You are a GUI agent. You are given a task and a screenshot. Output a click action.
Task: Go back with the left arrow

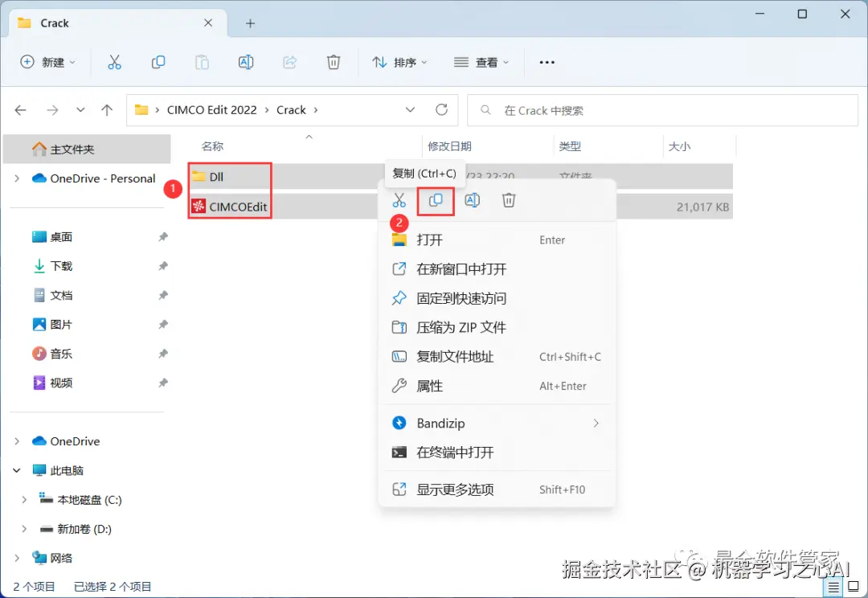point(20,110)
